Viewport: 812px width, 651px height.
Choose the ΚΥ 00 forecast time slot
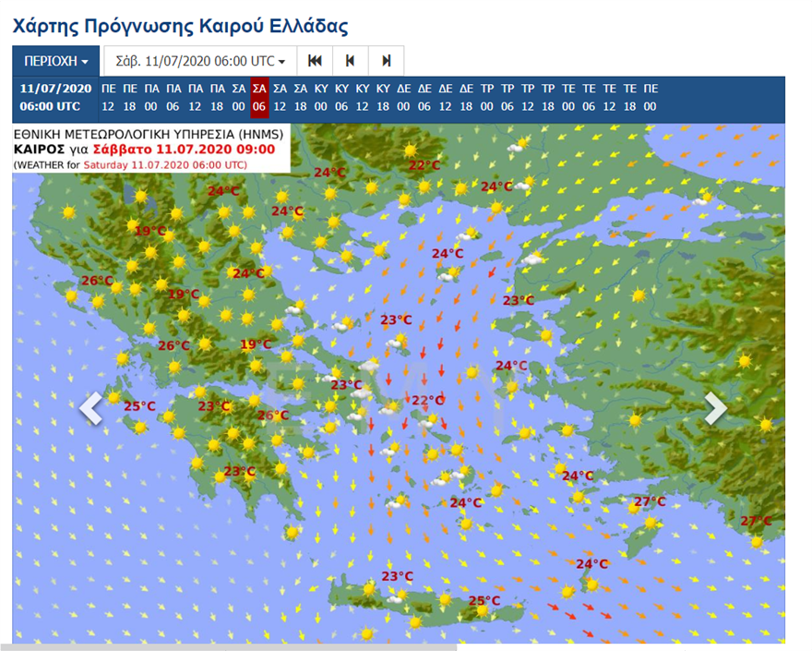[321, 98]
